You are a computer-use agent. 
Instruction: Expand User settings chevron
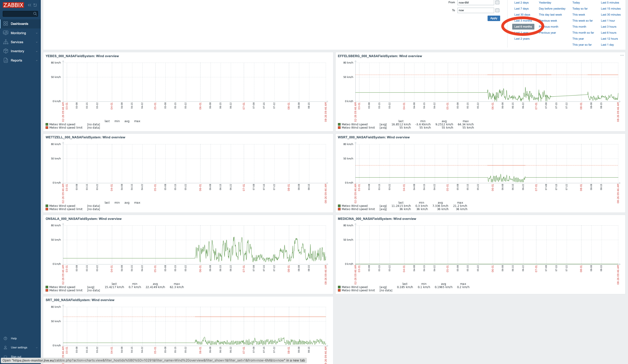[37, 348]
